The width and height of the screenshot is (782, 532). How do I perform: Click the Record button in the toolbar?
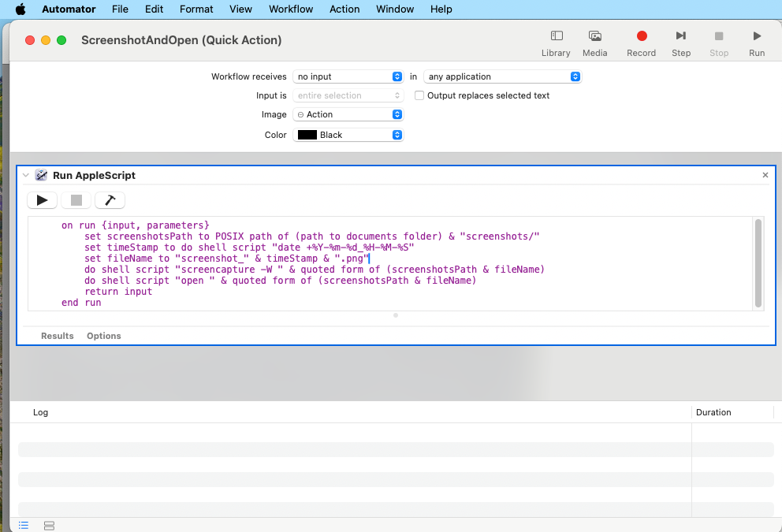pyautogui.click(x=641, y=37)
